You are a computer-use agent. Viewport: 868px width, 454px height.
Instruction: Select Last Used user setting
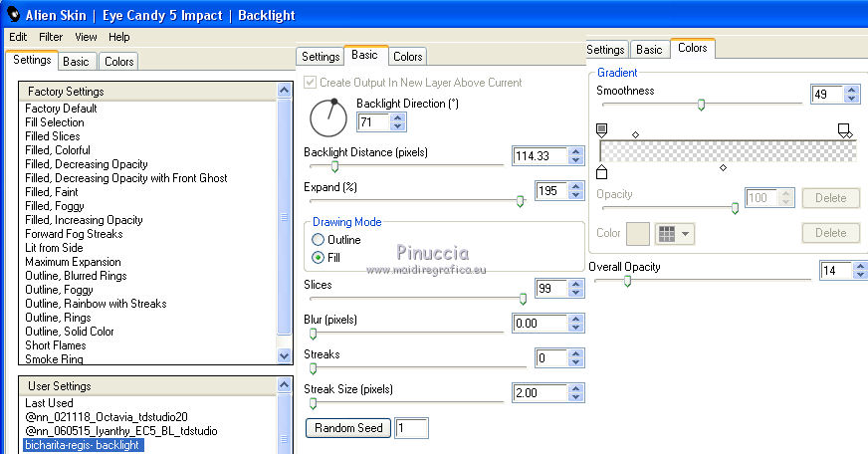coord(49,403)
